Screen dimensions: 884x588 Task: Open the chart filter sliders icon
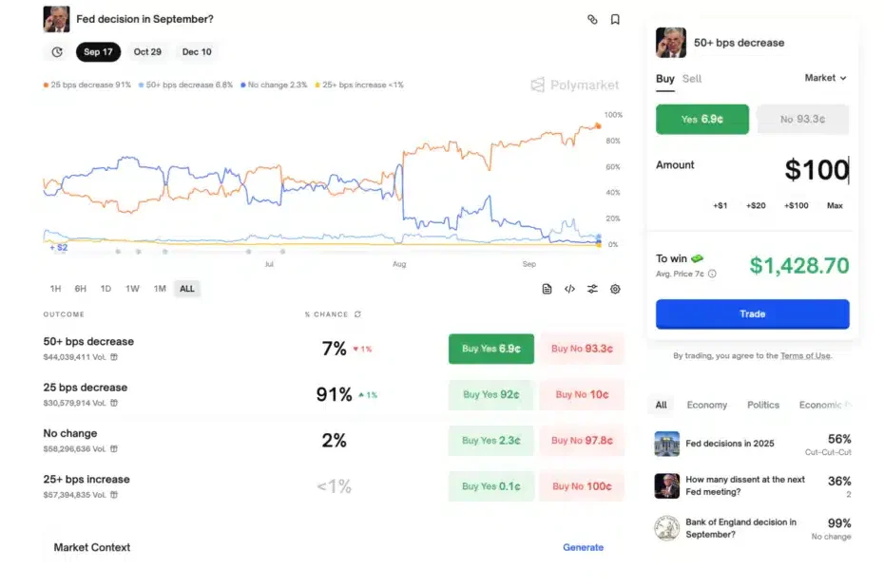[x=592, y=289]
